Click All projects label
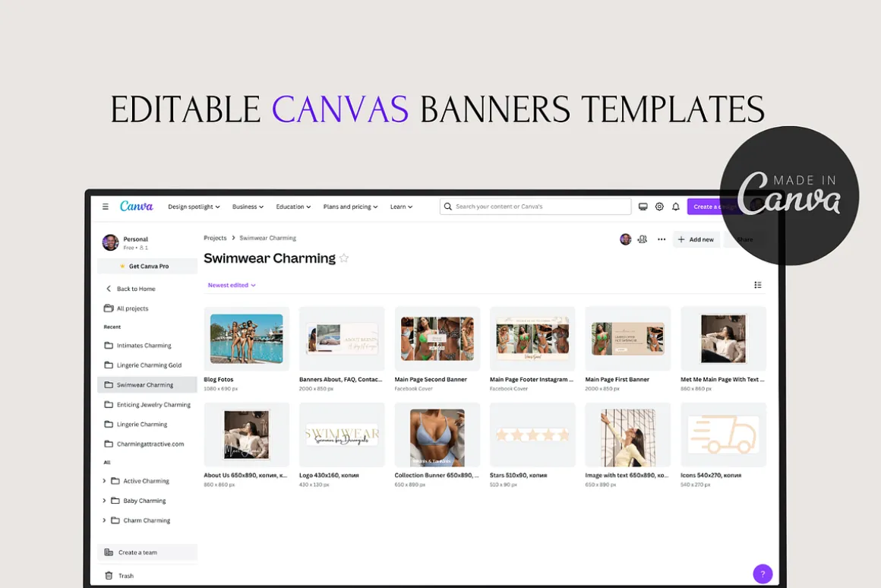 click(x=133, y=308)
